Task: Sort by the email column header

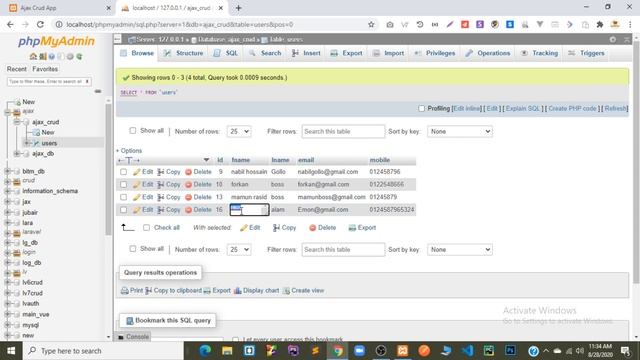Action: 306,160
